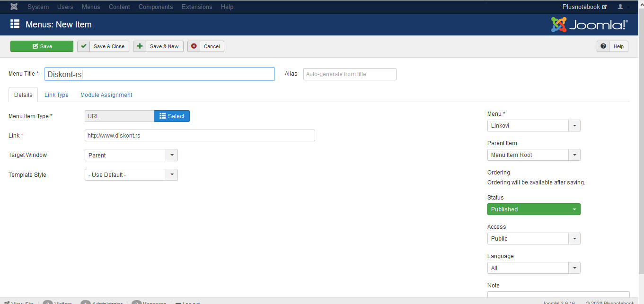Expand the Menu dropdown showing Linkovi
This screenshot has width=644, height=304.
coord(533,126)
